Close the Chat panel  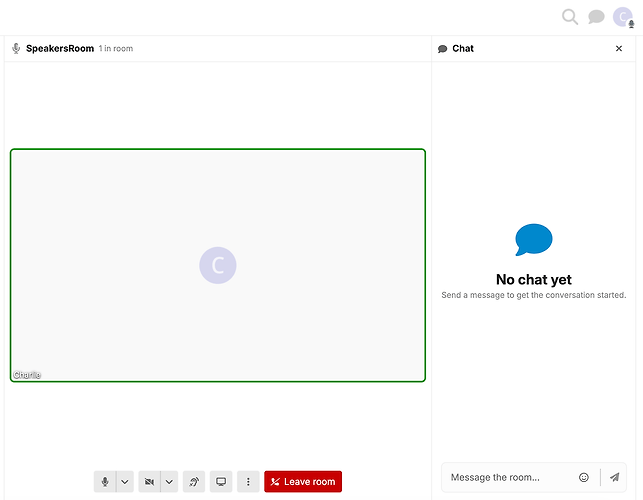tap(619, 48)
